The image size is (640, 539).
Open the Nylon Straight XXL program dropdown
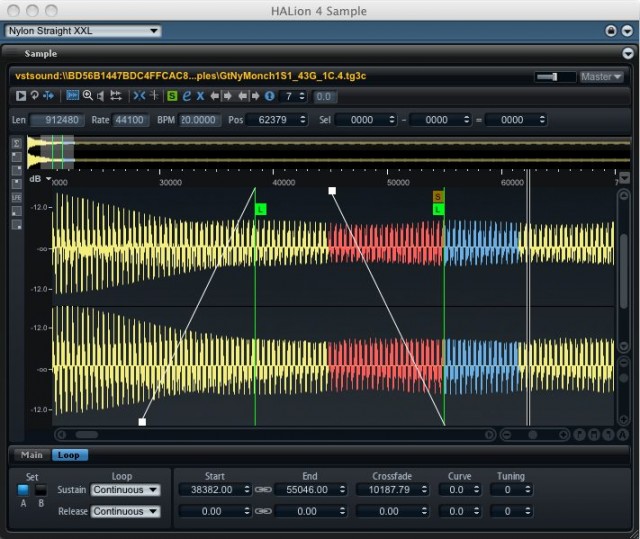(83, 31)
